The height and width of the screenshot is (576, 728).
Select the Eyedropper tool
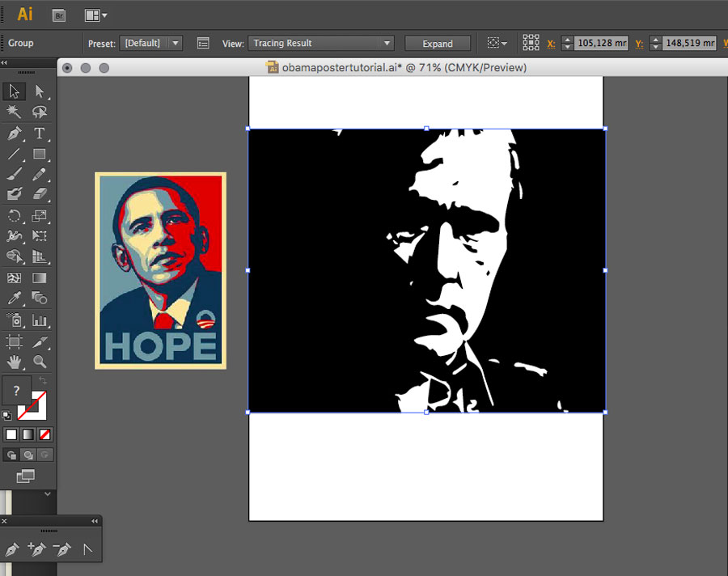[14, 298]
